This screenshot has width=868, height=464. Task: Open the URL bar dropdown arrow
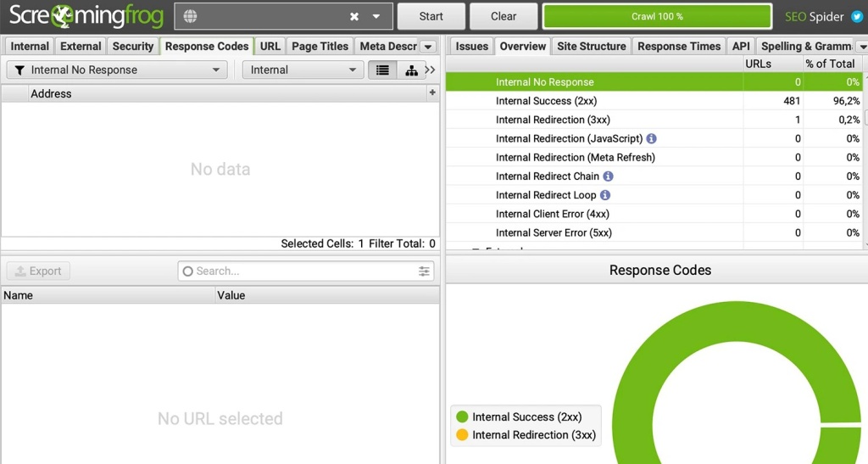point(376,17)
